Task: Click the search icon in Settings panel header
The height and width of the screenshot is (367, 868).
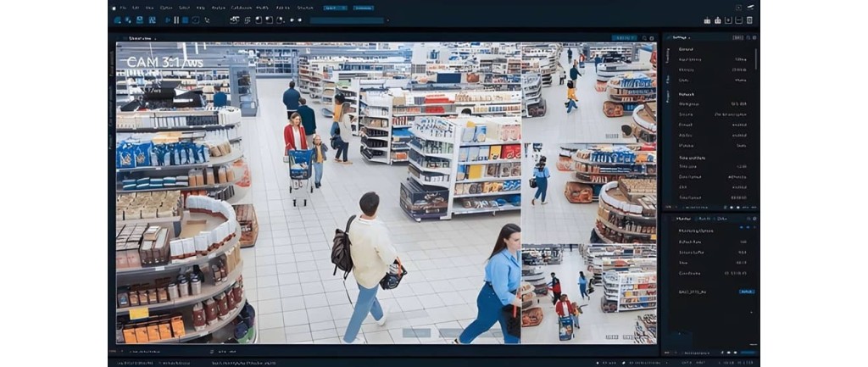Action: (x=748, y=37)
